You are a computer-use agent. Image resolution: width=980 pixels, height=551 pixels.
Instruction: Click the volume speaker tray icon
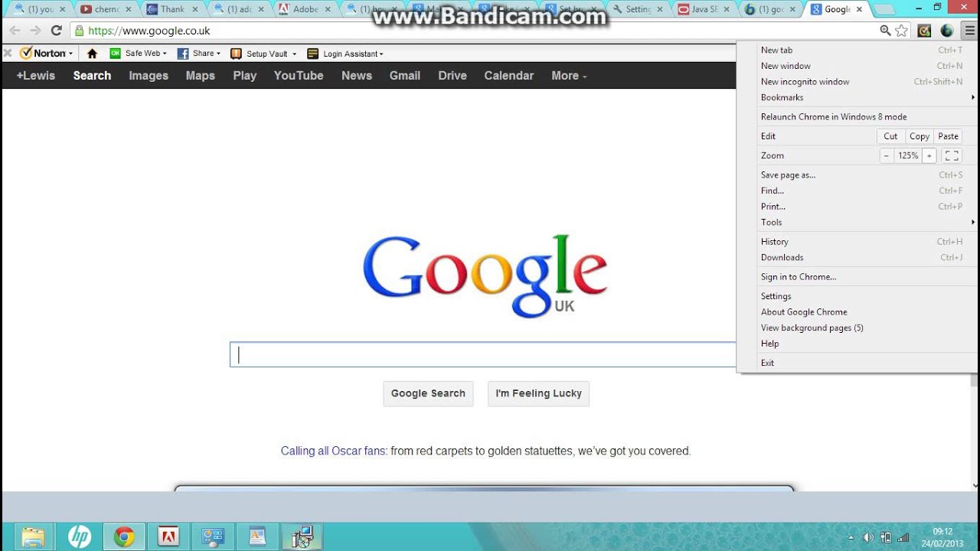coord(868,537)
